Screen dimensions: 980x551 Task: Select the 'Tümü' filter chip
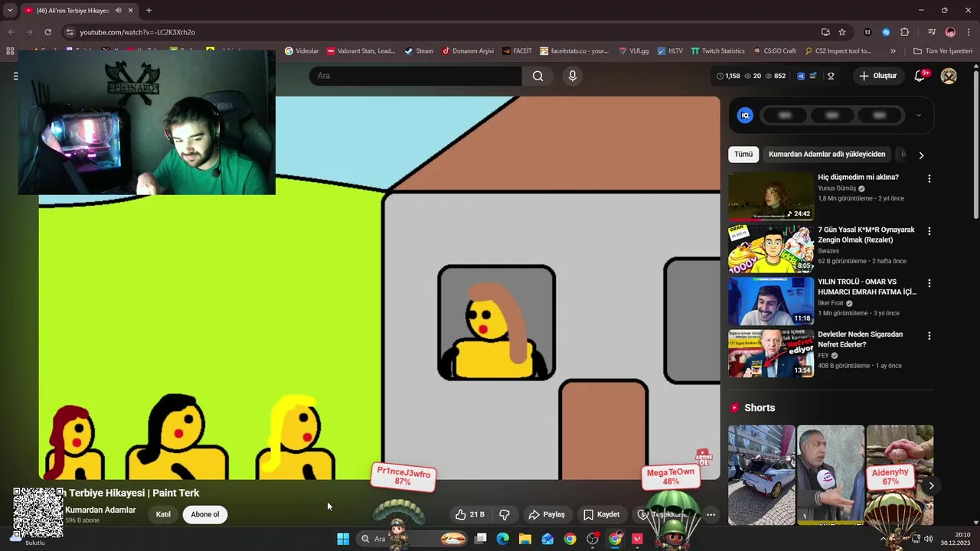pyautogui.click(x=743, y=155)
